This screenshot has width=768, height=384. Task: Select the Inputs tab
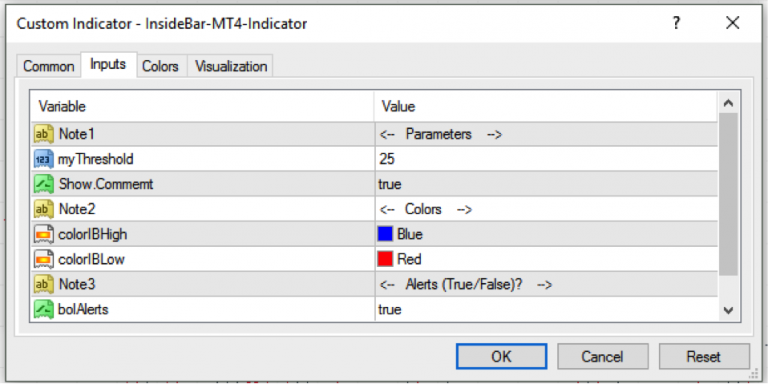click(x=108, y=65)
